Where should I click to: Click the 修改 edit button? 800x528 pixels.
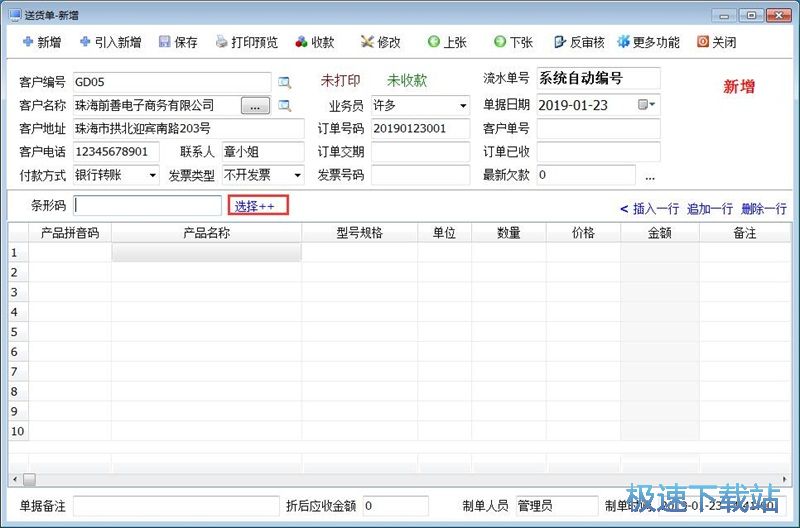tap(381, 42)
